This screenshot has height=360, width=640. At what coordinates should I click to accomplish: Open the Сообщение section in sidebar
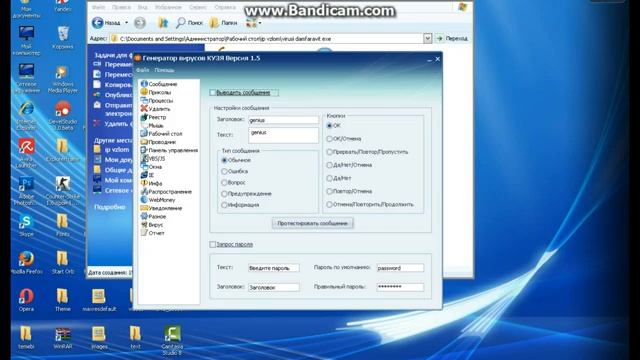click(159, 84)
